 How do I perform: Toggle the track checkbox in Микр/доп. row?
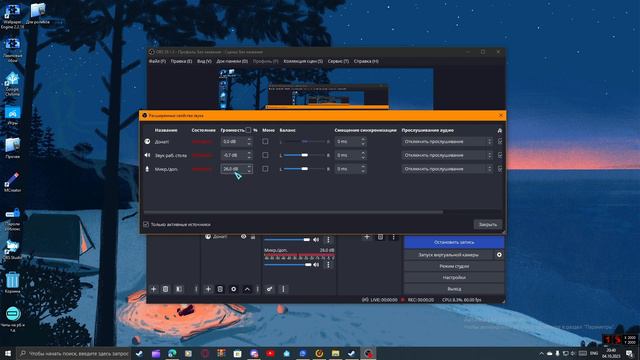[500, 169]
